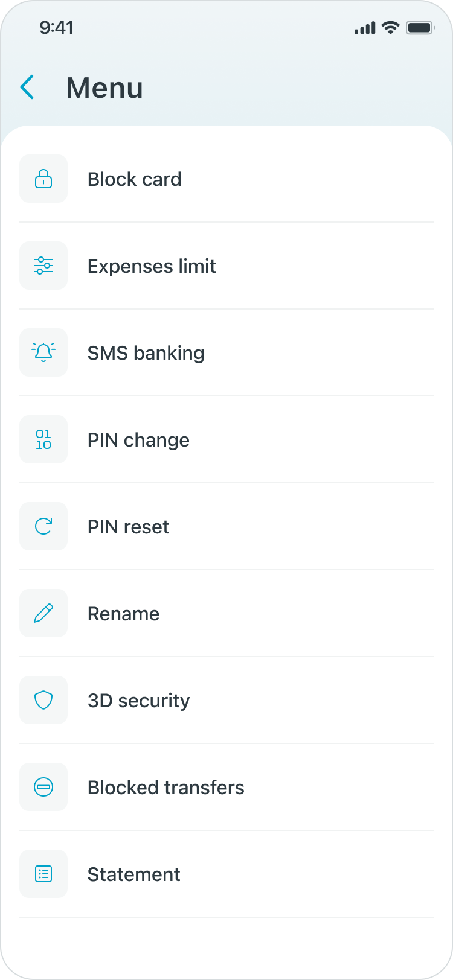Image resolution: width=453 pixels, height=980 pixels.
Task: Tap the blocked circle icon for Blocked transfers
Action: [x=43, y=787]
